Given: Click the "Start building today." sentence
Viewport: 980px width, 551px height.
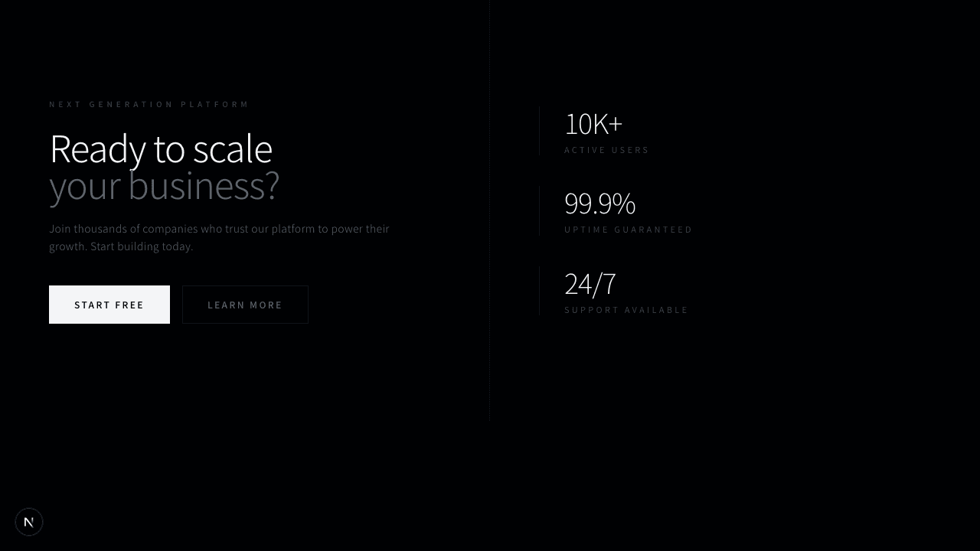Looking at the screenshot, I should tap(142, 246).
